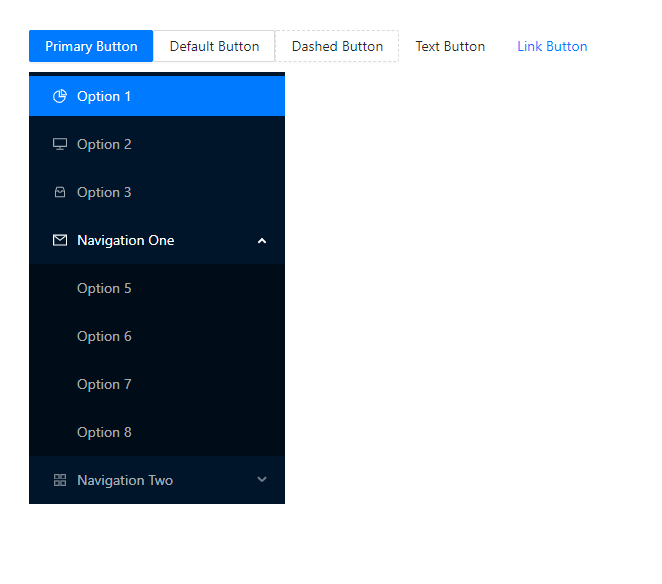Click the Primary Button
662x584 pixels.
(x=91, y=46)
